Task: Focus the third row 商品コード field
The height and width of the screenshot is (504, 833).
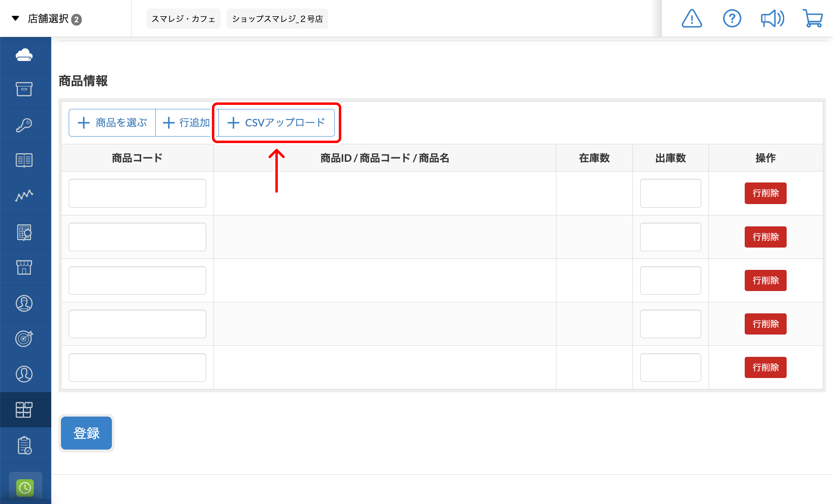Action: pyautogui.click(x=137, y=280)
